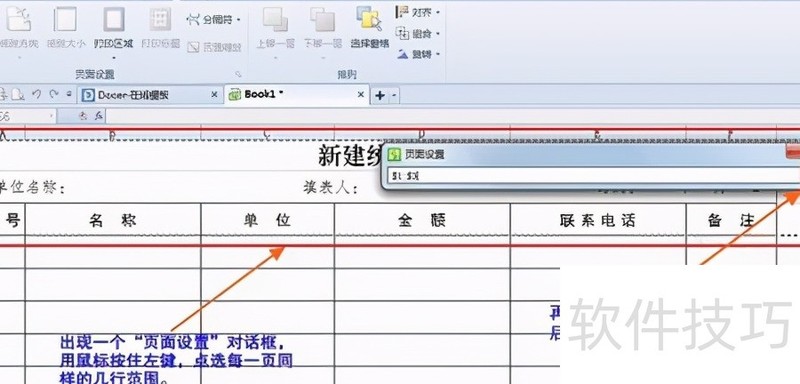Click the redo arrow in quick access

(x=54, y=94)
